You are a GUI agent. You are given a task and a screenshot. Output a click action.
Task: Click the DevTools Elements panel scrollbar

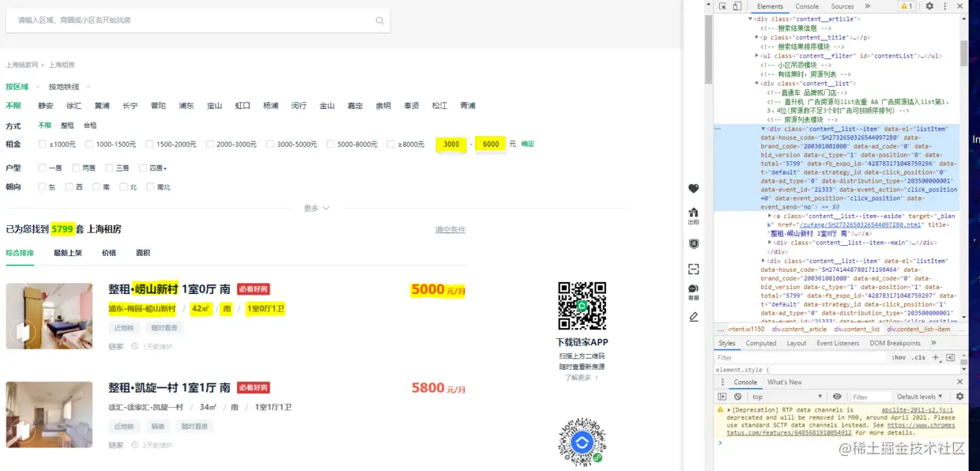(963, 52)
